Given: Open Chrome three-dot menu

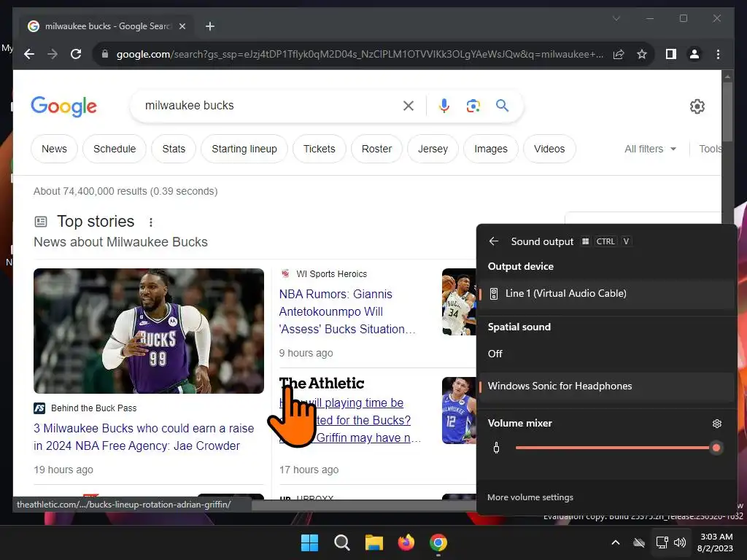Looking at the screenshot, I should pyautogui.click(x=718, y=54).
